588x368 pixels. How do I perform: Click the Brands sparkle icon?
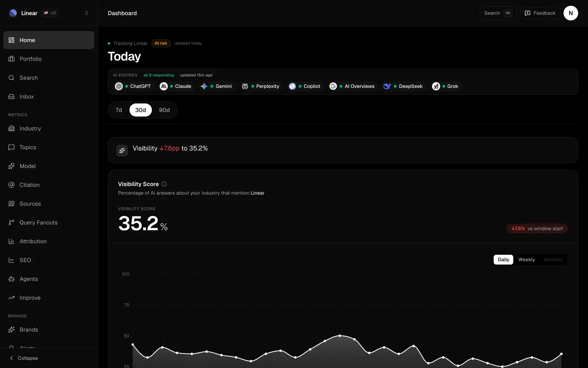click(x=11, y=330)
